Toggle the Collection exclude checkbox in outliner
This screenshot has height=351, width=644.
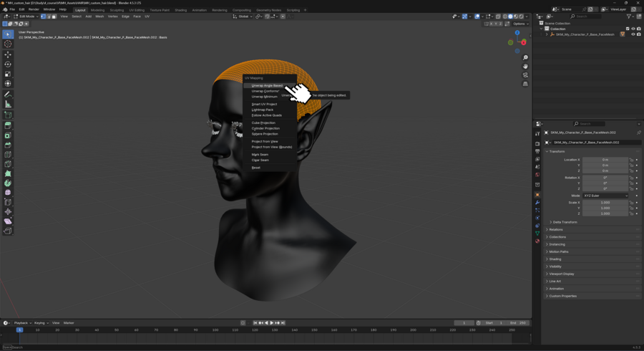coord(628,29)
